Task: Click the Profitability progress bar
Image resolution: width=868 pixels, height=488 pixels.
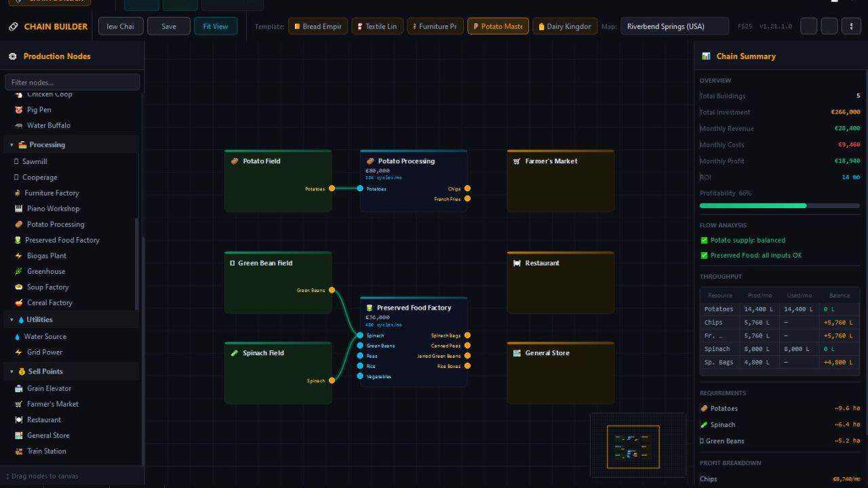Action: click(x=780, y=205)
